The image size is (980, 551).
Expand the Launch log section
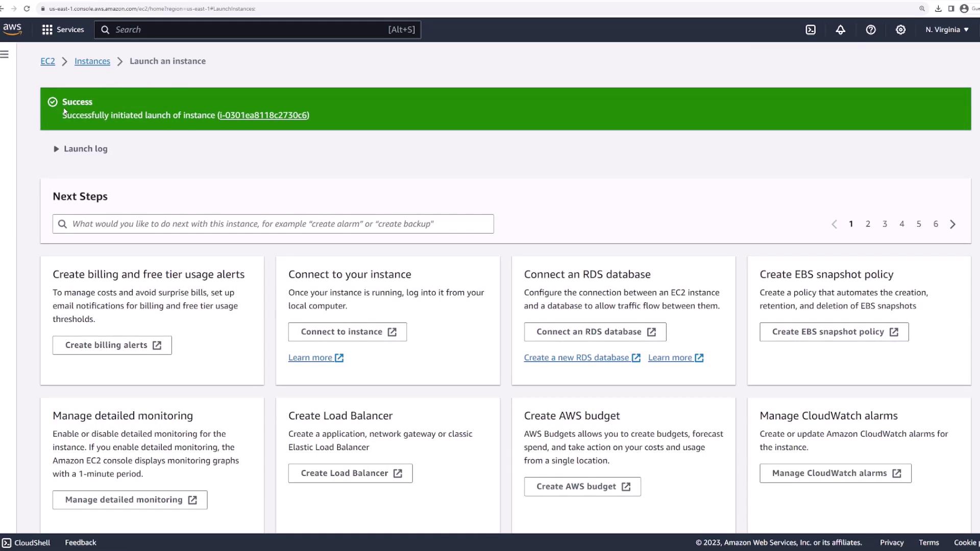tap(81, 149)
